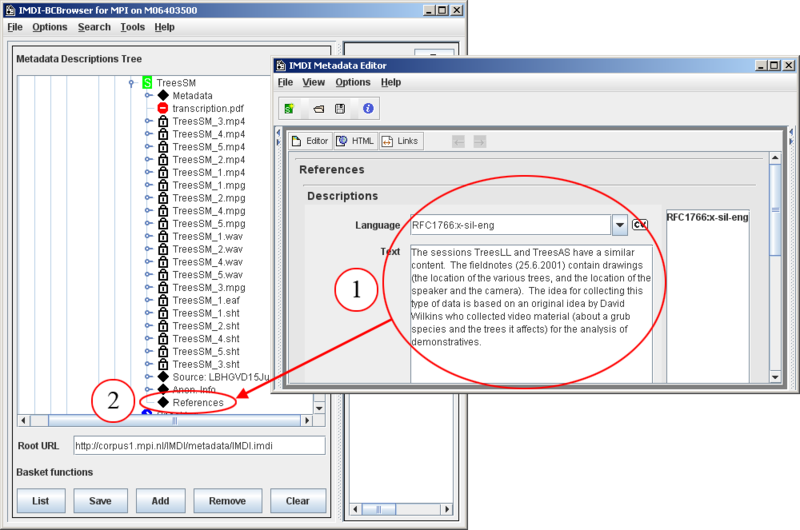
Task: Click the lock icon of TreesSM_5.mp4
Action: (x=163, y=146)
